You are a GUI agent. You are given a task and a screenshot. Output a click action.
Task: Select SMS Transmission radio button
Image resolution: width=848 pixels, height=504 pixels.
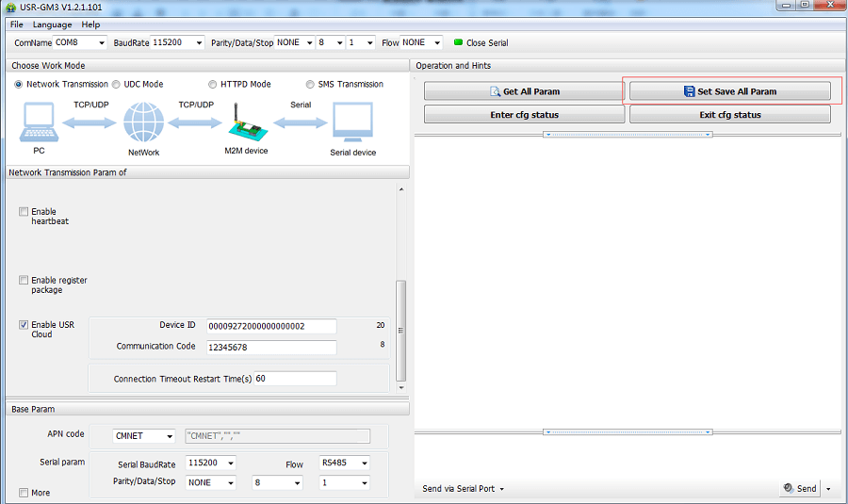point(310,85)
